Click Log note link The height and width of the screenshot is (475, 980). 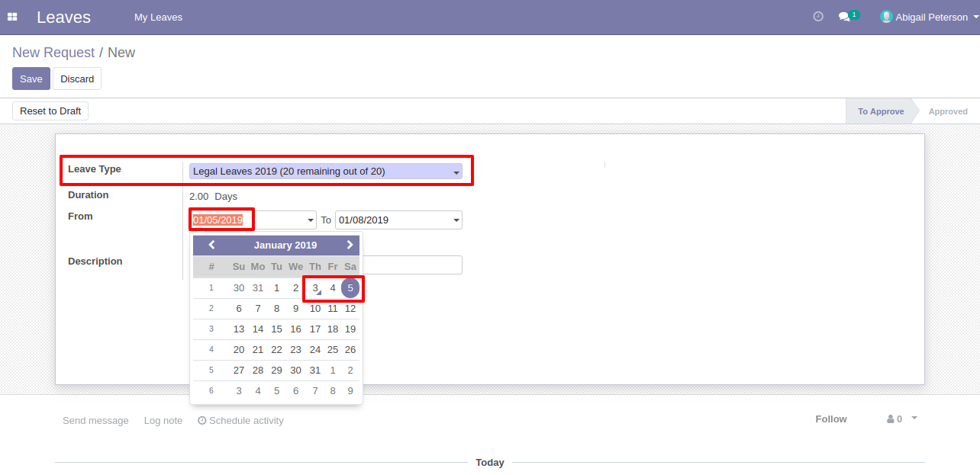(163, 420)
